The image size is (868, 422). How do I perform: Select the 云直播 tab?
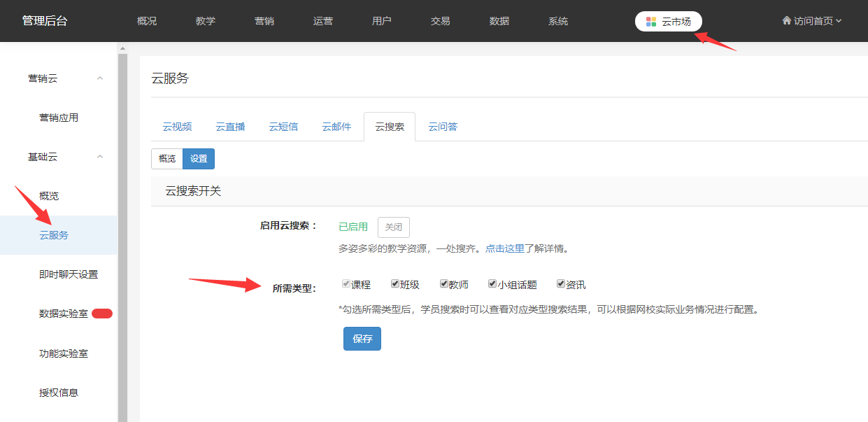230,127
